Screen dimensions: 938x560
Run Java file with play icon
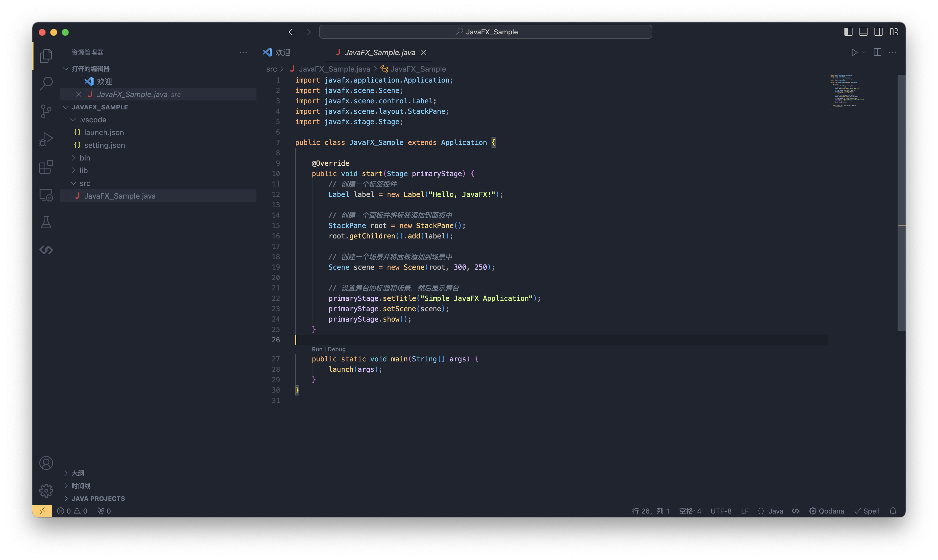tap(854, 53)
